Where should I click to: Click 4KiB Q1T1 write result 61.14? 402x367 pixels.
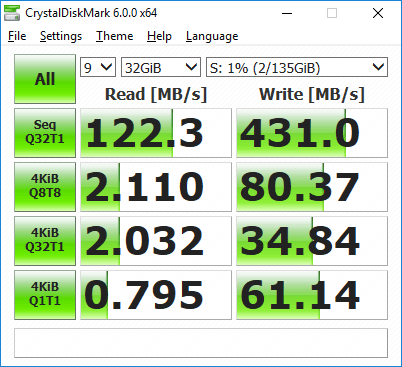pos(312,295)
